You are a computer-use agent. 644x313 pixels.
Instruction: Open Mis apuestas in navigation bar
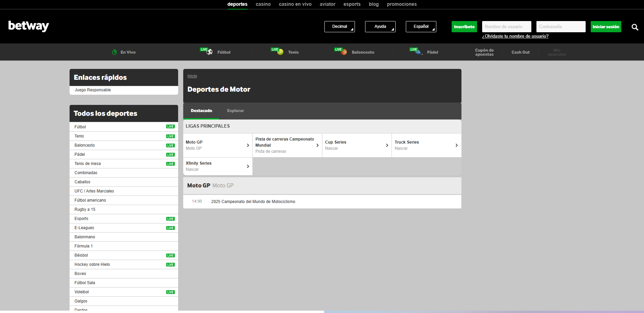(557, 52)
